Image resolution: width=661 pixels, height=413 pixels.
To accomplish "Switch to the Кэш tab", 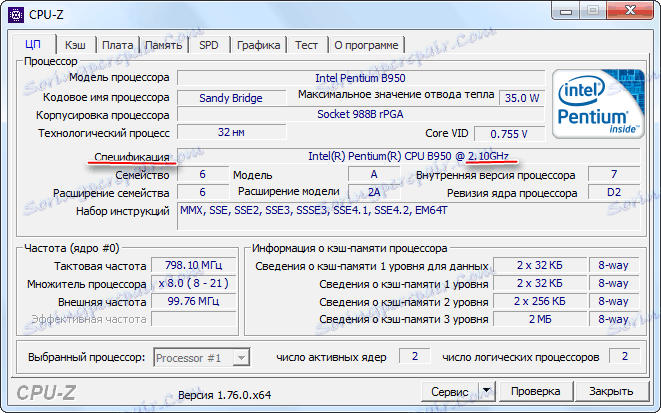I will pos(75,45).
